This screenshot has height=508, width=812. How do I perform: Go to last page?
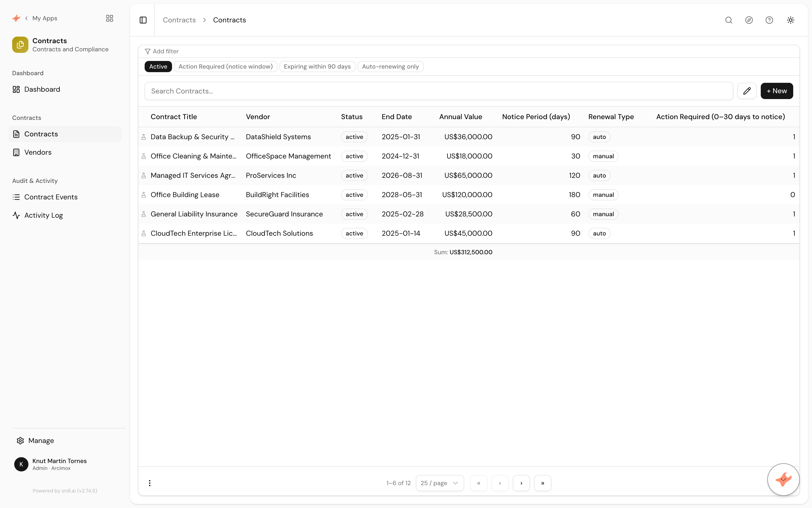tap(543, 483)
